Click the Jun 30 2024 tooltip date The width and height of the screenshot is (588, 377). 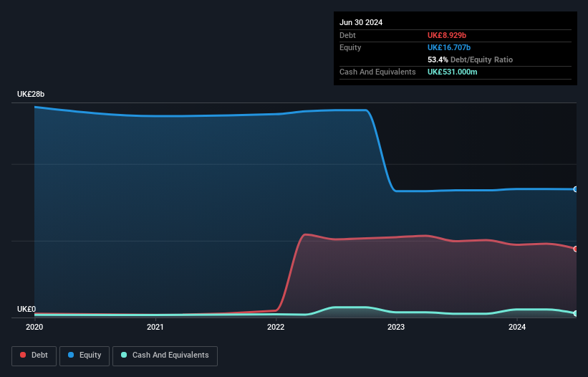[361, 22]
